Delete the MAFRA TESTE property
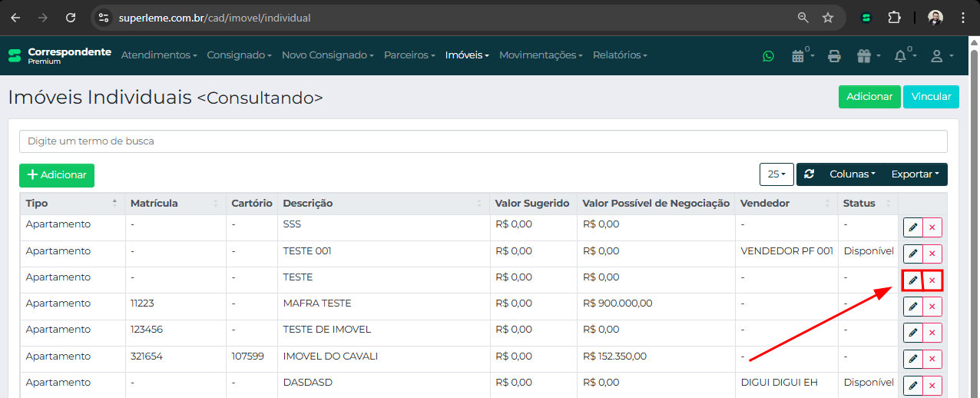Screen dimensions: 980x398 [x=932, y=307]
